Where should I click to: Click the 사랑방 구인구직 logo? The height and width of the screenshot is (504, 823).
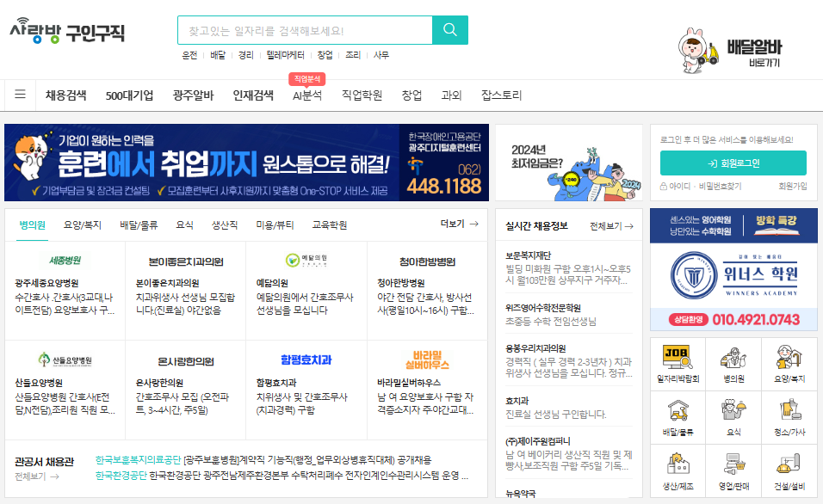[66, 31]
